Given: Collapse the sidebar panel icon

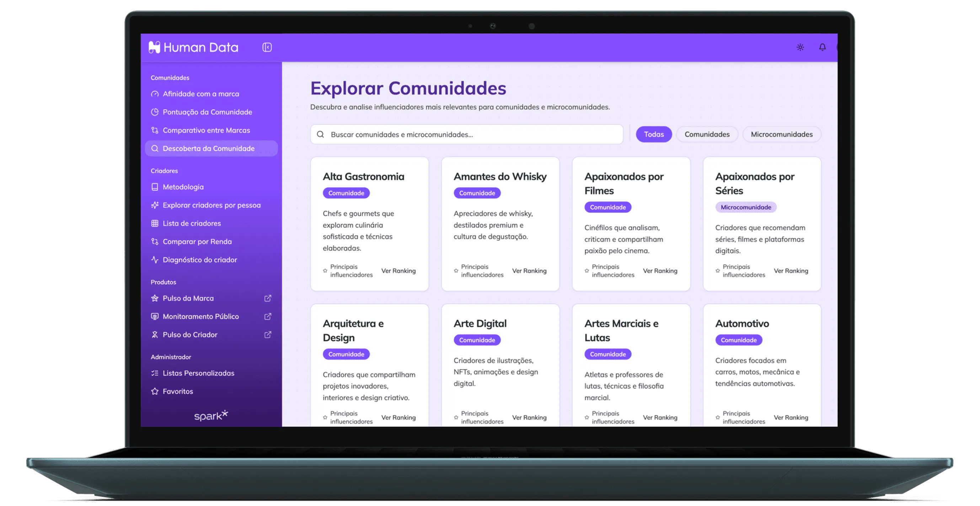Looking at the screenshot, I should [267, 47].
